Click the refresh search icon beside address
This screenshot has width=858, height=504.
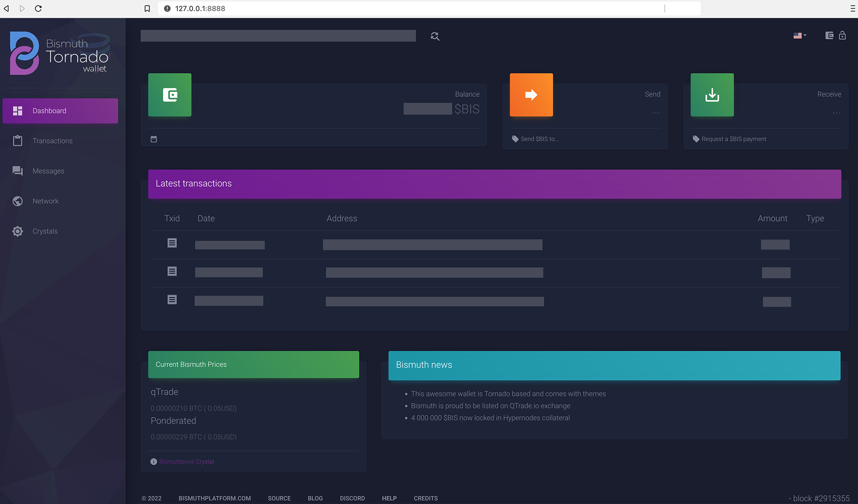click(435, 36)
